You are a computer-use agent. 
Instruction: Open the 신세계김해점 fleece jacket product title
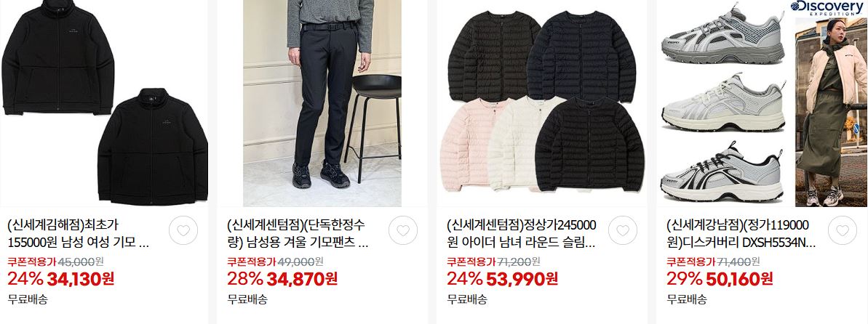pyautogui.click(x=79, y=233)
